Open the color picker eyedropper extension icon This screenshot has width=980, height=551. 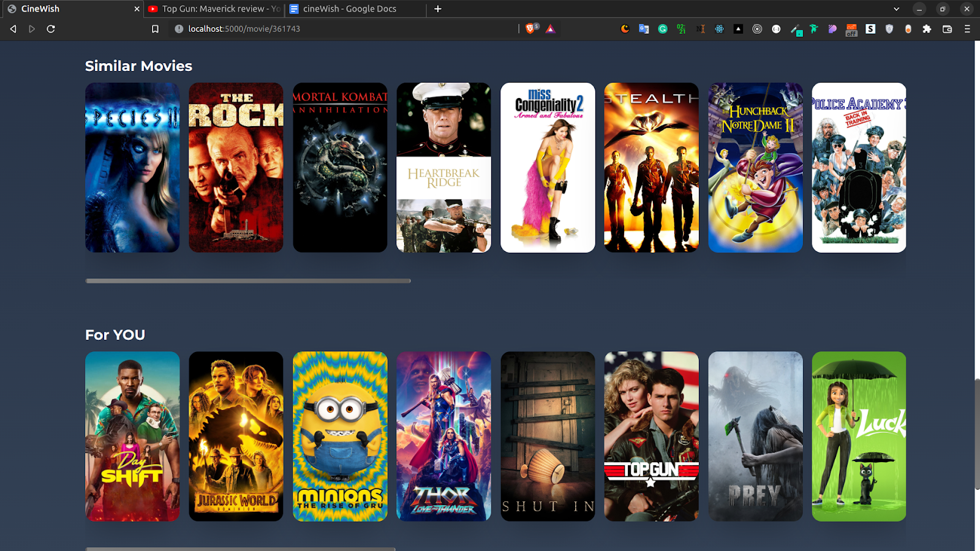coord(796,29)
